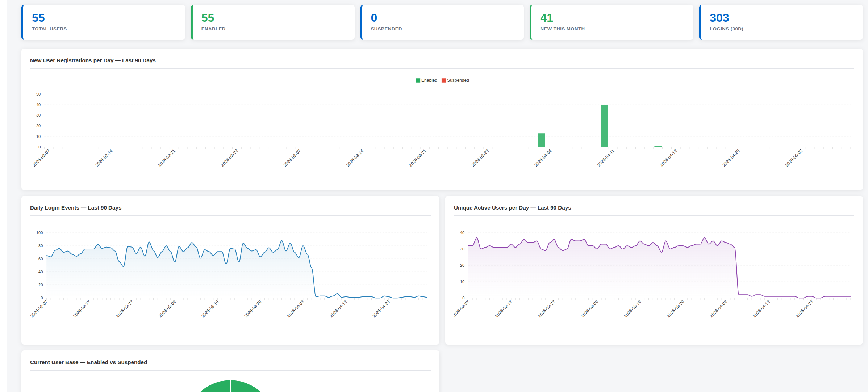Open the Total Users stat card
This screenshot has height=392, width=868.
(103, 22)
